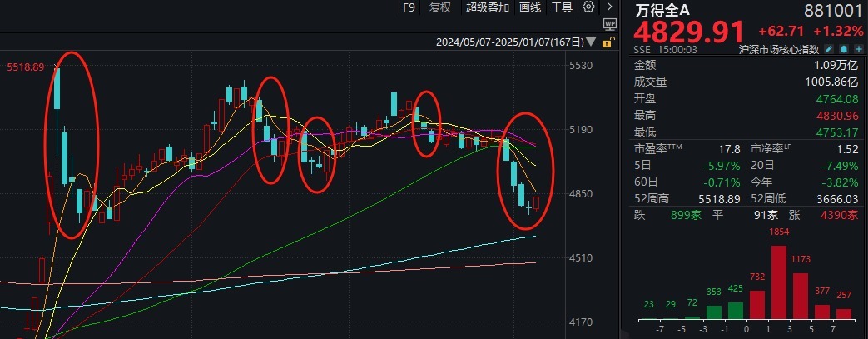Screen dimensions: 868x339
Task: Expand toolbar with the right chevron arrow
Action: click(609, 7)
